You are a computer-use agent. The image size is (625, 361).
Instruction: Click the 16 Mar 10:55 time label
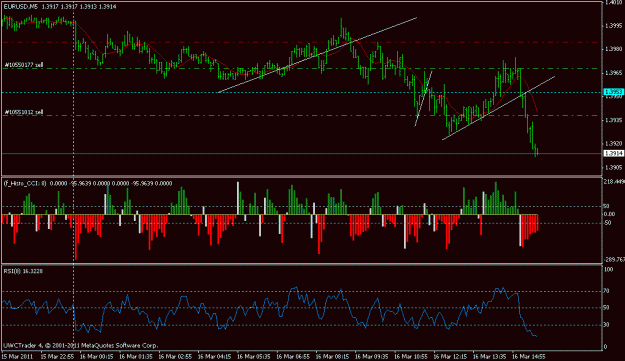(411, 356)
